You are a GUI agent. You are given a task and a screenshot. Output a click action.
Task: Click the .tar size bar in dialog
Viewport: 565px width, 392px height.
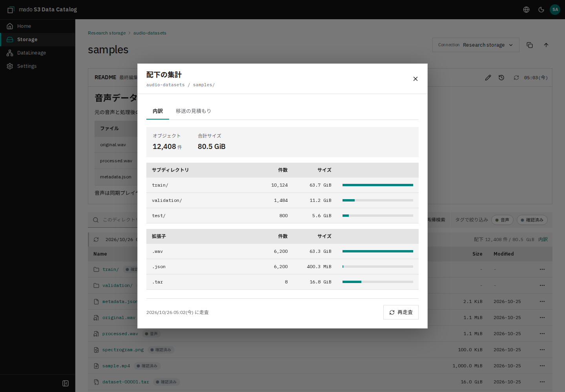pyautogui.click(x=378, y=282)
